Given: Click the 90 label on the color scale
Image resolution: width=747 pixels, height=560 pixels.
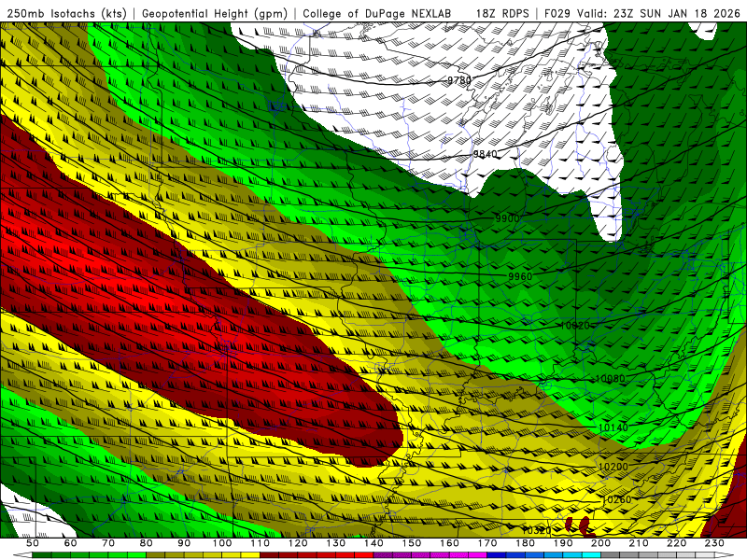Looking at the screenshot, I should [184, 543].
